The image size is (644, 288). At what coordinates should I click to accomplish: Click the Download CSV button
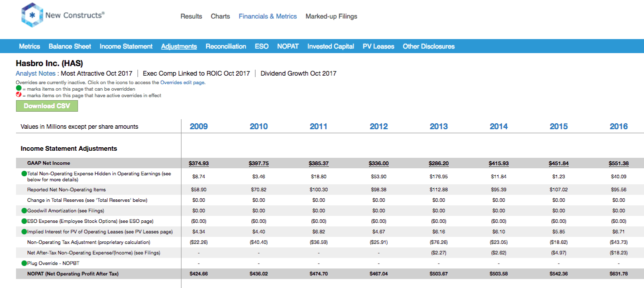tap(47, 106)
